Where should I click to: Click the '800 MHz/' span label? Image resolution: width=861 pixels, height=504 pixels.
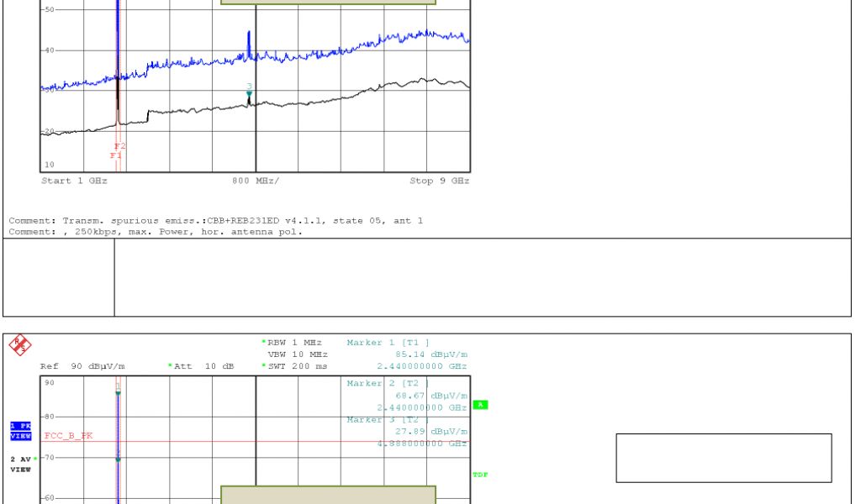coord(256,181)
